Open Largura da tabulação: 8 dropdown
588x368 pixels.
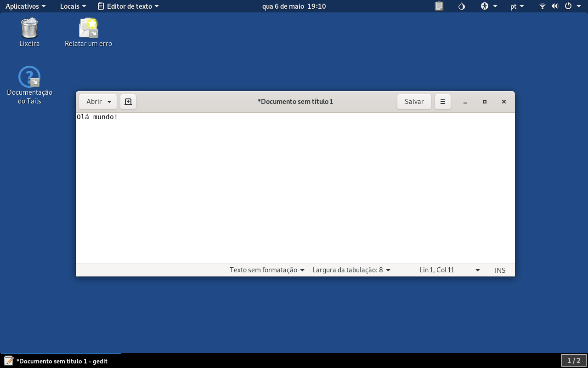[x=351, y=270]
